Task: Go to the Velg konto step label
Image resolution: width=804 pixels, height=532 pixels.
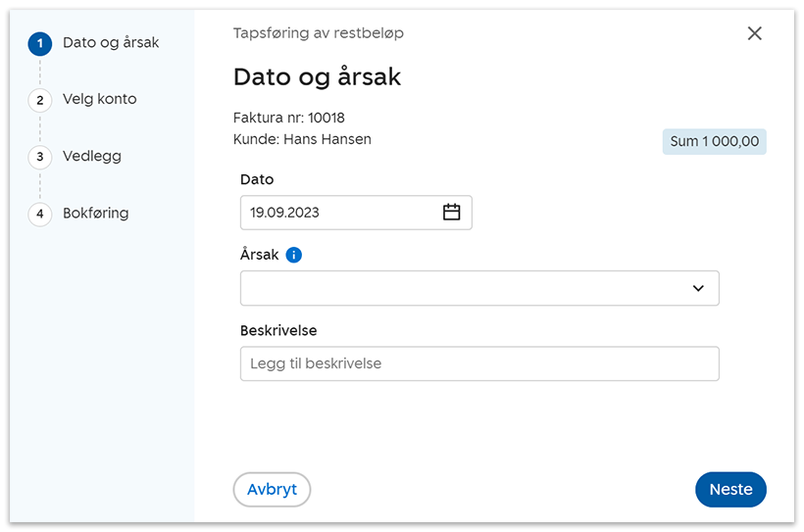Action: 99,99
